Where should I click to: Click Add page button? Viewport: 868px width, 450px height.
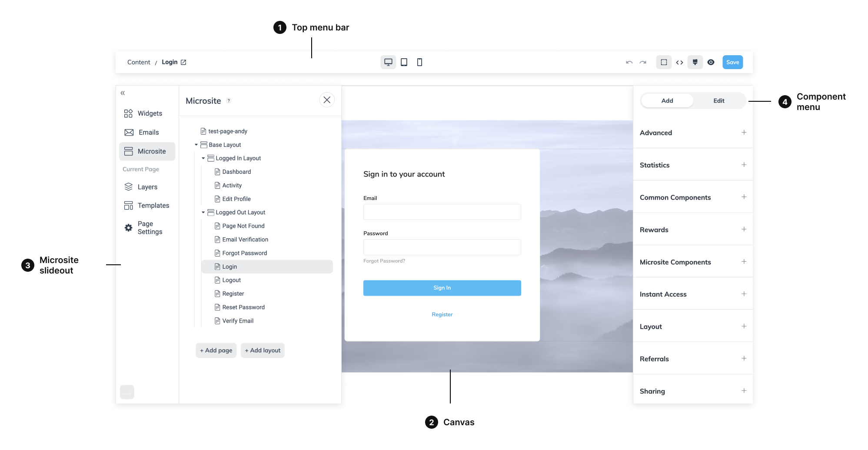(x=216, y=350)
